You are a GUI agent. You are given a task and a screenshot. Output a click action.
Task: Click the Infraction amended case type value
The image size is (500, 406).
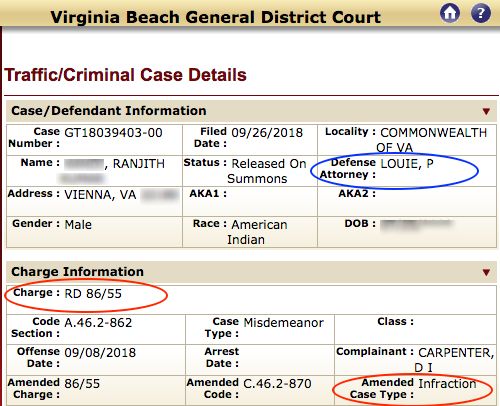[447, 384]
